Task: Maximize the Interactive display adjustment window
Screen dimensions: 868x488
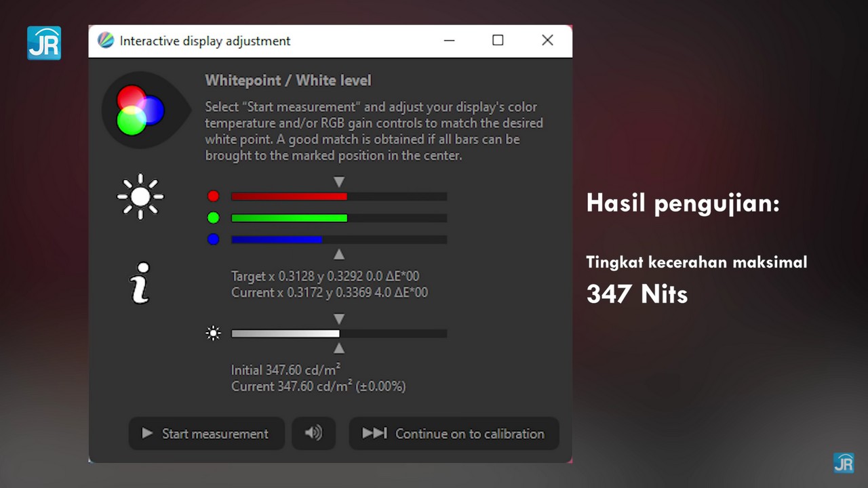Action: coord(498,41)
